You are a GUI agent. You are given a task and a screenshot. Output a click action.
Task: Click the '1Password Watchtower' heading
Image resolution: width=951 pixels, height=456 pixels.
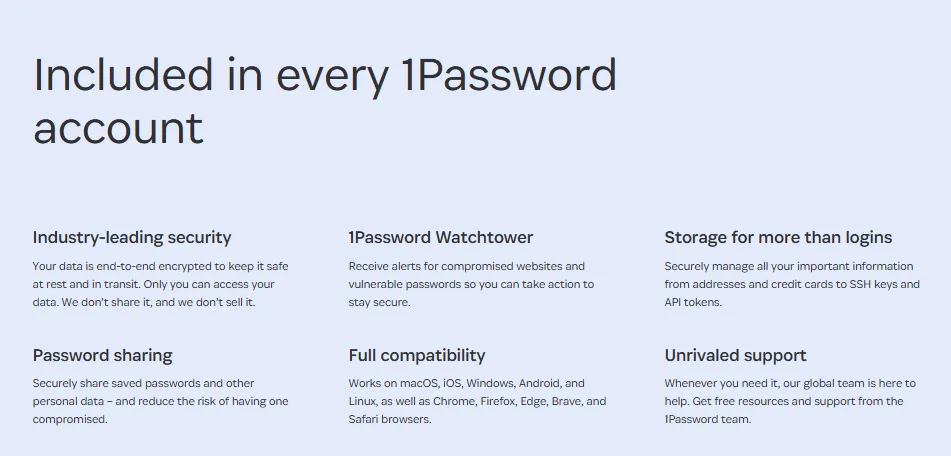coord(440,237)
